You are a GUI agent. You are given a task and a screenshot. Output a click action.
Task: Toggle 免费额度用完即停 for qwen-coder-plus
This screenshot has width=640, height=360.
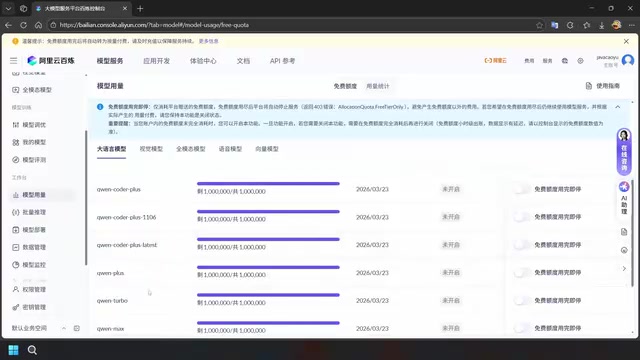[x=522, y=189]
